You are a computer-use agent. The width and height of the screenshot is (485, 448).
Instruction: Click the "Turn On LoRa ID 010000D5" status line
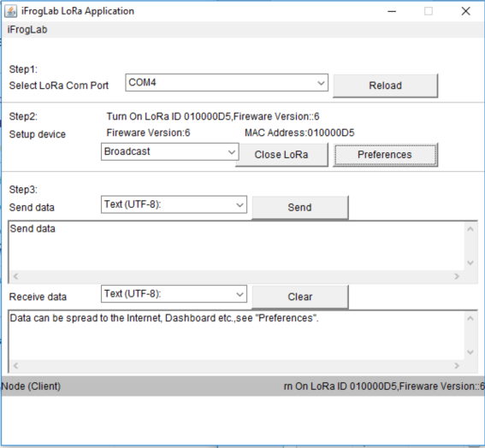click(x=213, y=116)
